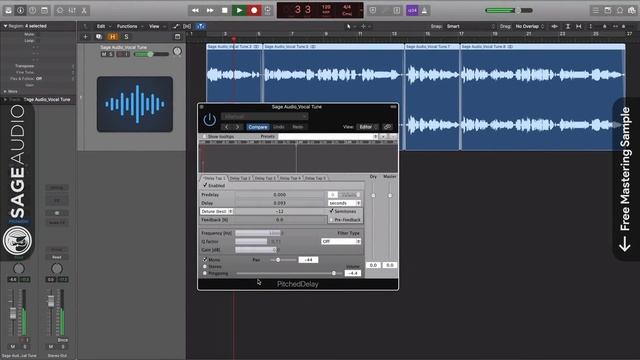This screenshot has height=360, width=640.
Task: Collapse the Region 4 selected inspector
Action: pyautogui.click(x=5, y=26)
